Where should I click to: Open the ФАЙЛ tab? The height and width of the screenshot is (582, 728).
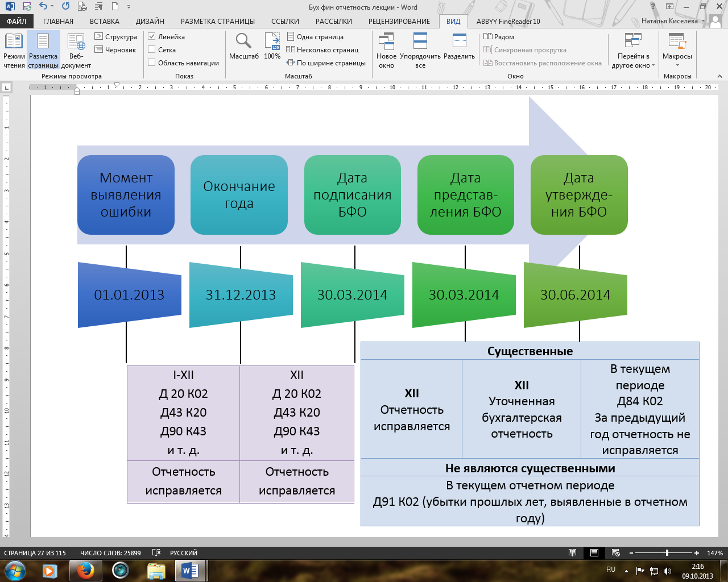tap(16, 21)
